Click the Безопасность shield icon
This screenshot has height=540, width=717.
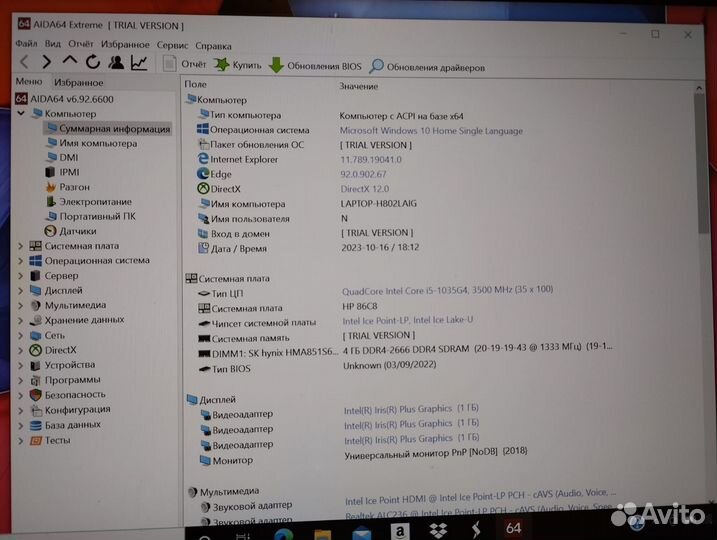tap(36, 395)
